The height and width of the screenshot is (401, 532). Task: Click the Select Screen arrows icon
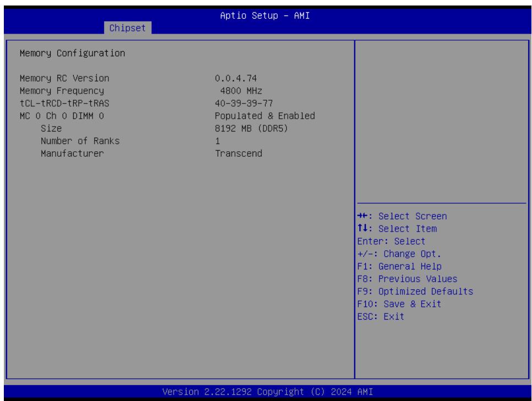pyautogui.click(x=363, y=216)
